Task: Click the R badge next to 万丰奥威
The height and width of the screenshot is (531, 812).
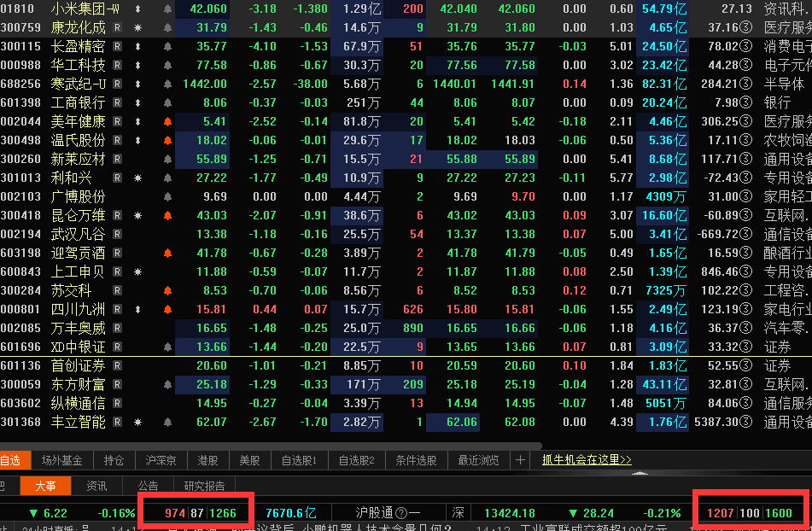Action: coord(118,328)
